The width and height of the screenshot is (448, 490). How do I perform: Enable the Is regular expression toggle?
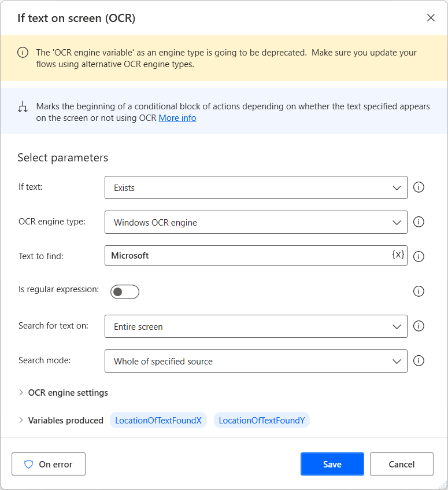tap(124, 292)
